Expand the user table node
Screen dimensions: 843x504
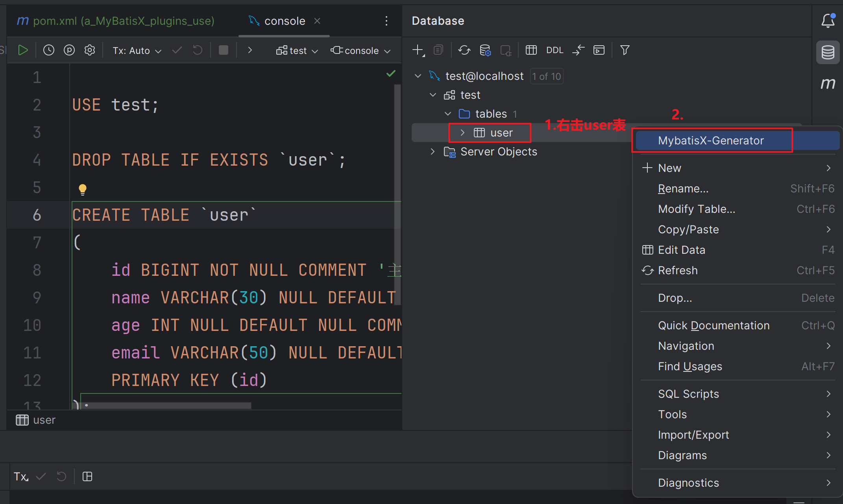[x=462, y=133]
